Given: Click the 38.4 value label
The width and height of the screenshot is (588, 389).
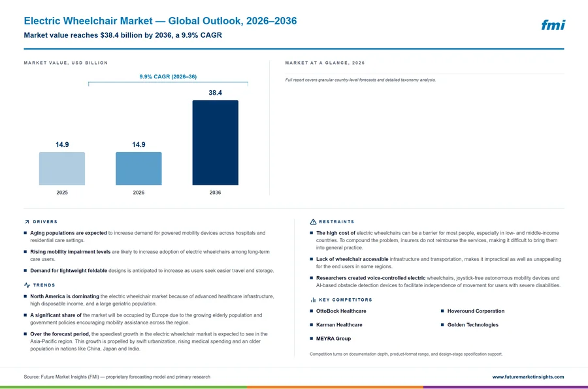Looking at the screenshot, I should point(215,93).
